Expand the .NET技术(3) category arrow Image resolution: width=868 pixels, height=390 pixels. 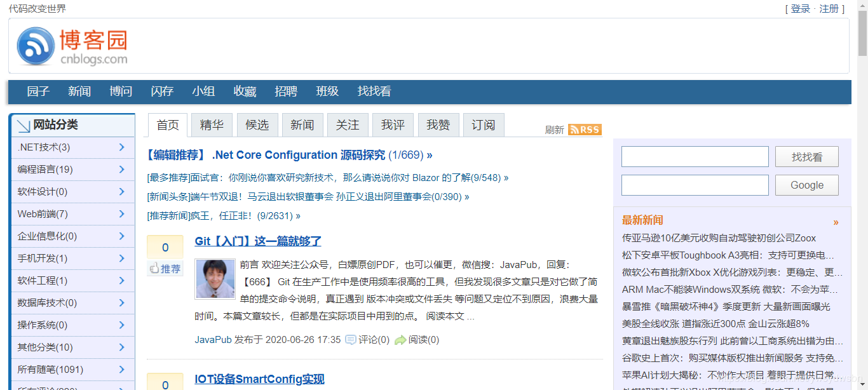[121, 147]
